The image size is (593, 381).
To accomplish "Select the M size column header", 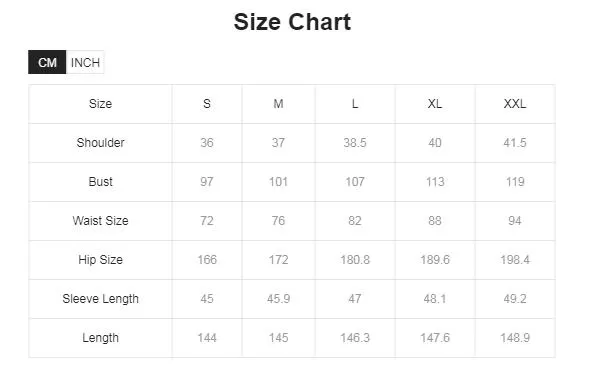I will [278, 104].
